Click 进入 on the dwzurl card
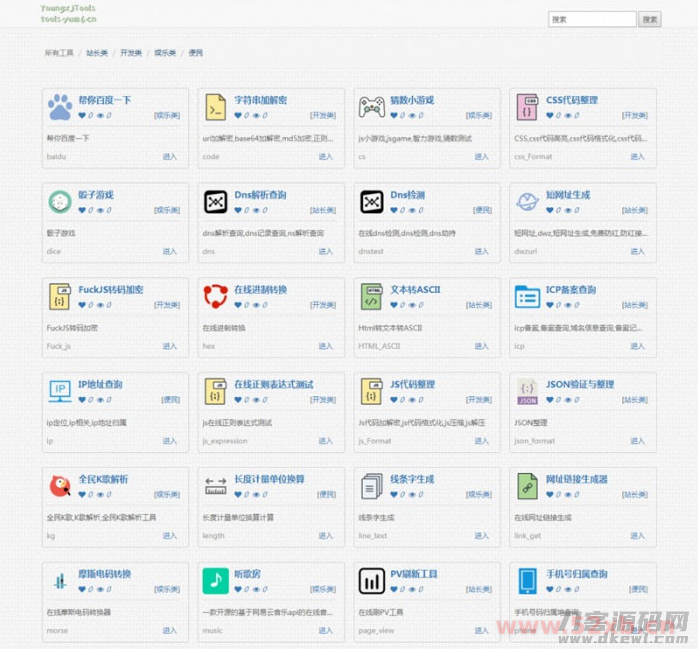This screenshot has height=649, width=698. pos(637,251)
